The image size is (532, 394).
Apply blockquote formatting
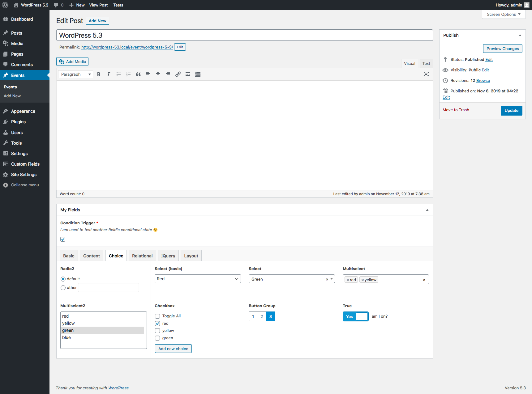138,74
